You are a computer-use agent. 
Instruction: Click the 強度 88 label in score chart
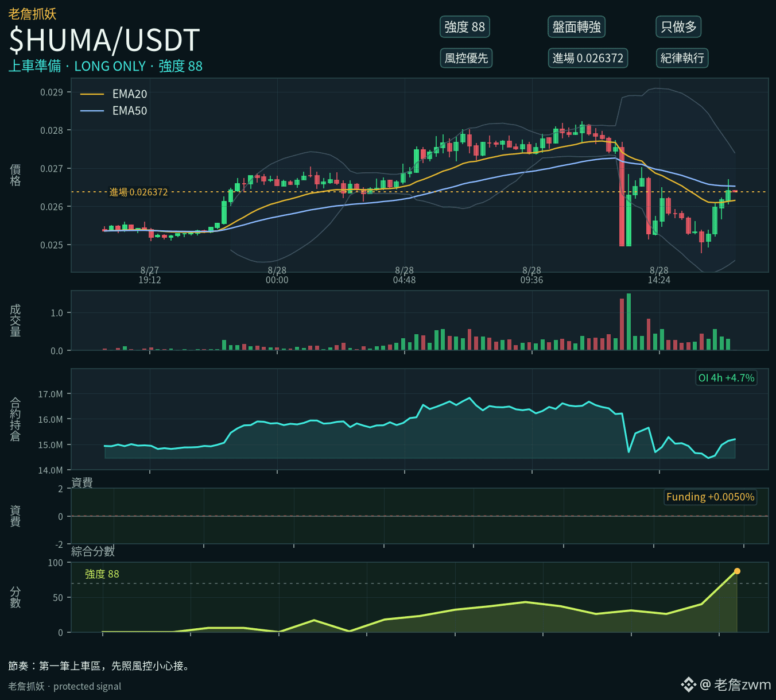click(102, 574)
